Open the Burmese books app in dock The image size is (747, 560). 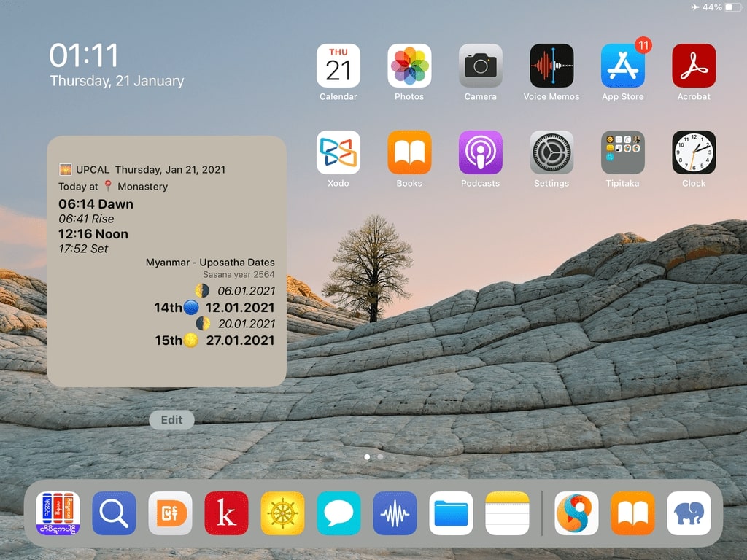(x=58, y=513)
